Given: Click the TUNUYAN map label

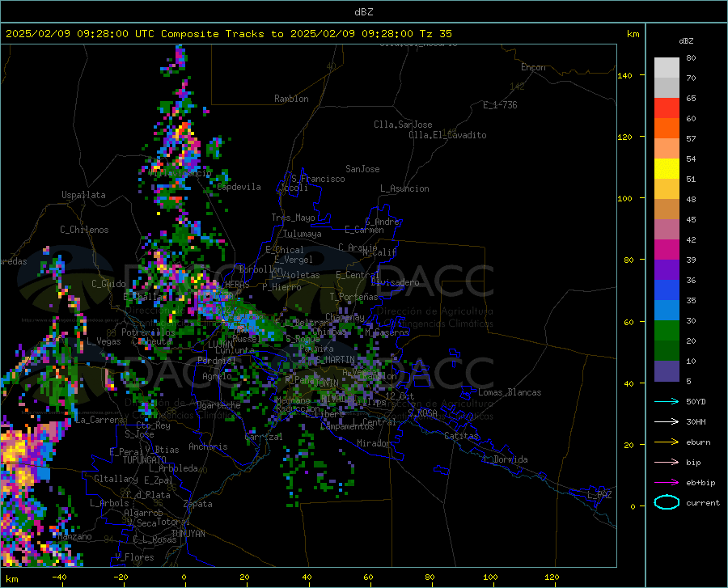Looking at the screenshot, I should tap(188, 534).
